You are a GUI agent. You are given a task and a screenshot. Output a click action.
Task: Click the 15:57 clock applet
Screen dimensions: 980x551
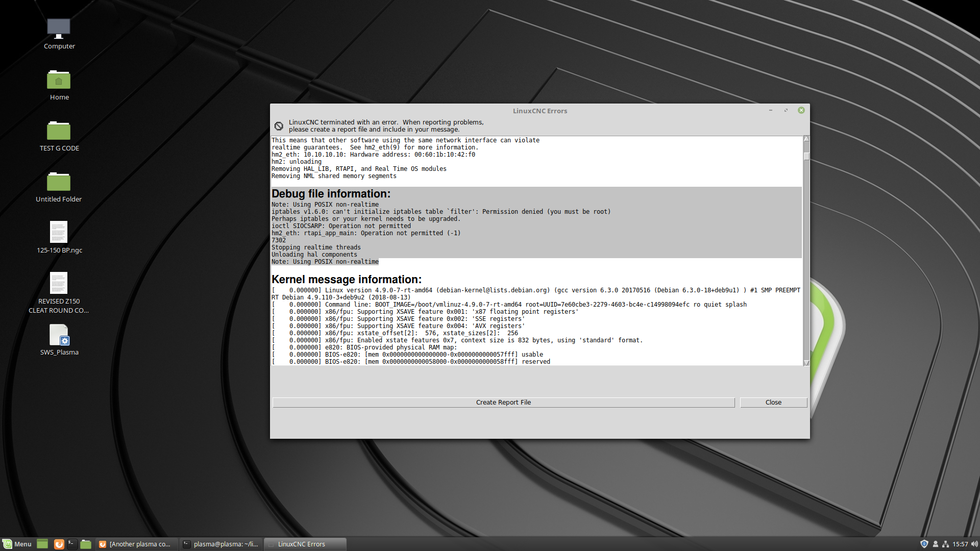click(960, 544)
